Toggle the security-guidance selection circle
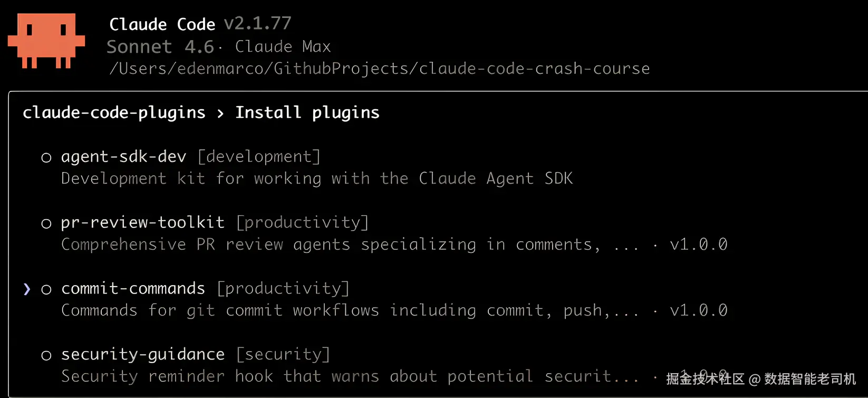 tap(46, 355)
